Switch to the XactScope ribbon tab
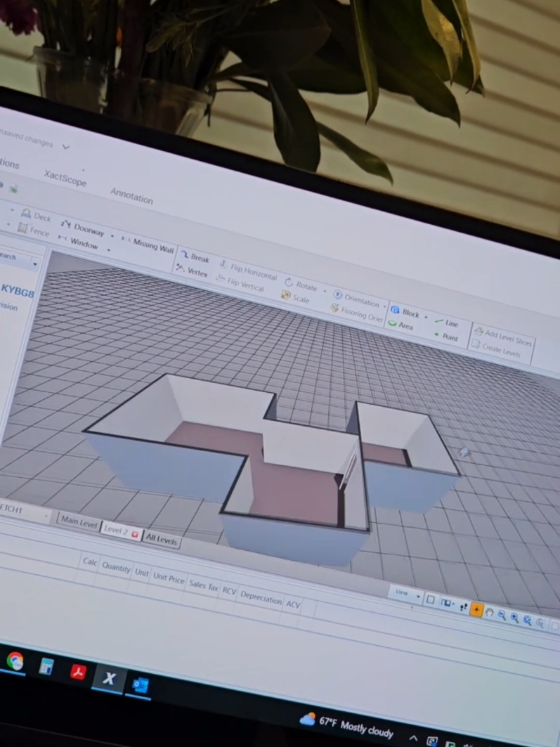560x747 pixels. point(65,178)
